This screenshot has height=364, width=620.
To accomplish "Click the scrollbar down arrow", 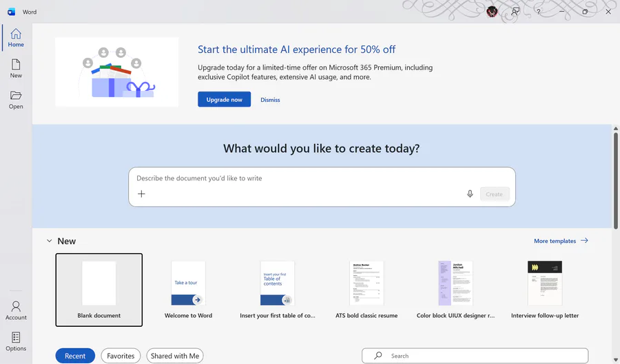I will [615, 360].
